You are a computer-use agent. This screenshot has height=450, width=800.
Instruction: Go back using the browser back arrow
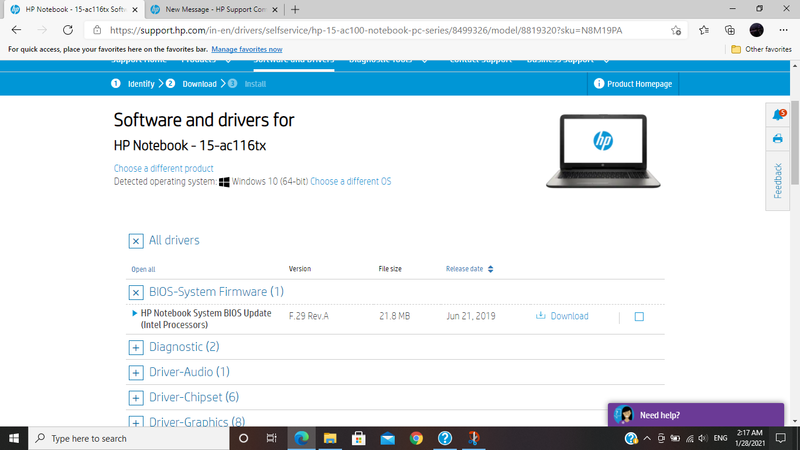(x=16, y=30)
